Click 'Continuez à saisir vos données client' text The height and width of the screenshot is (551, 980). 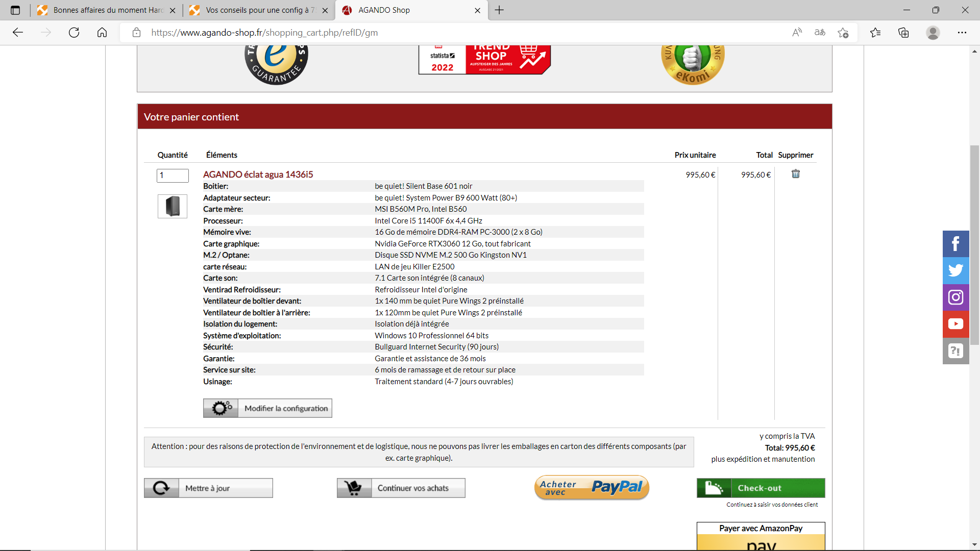coord(772,505)
